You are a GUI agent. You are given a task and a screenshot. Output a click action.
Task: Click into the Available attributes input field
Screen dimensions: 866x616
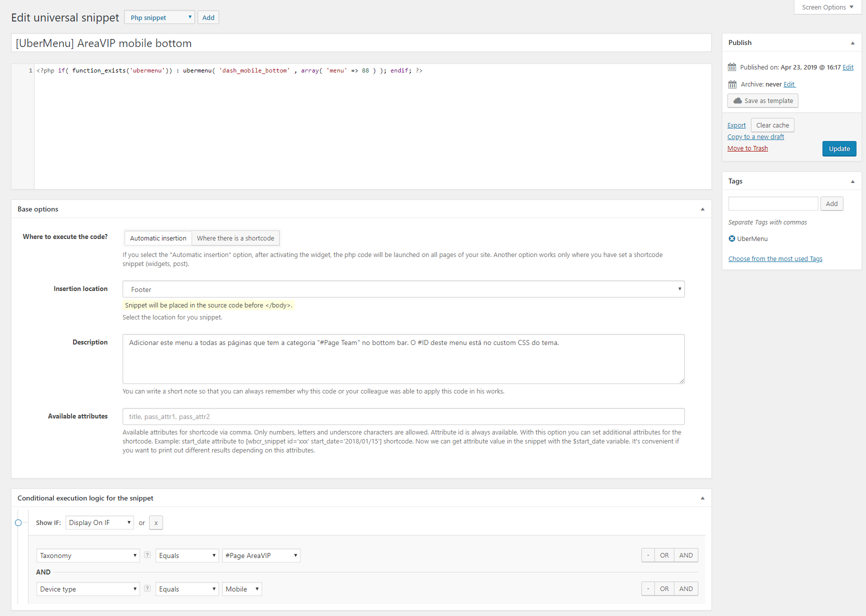pyautogui.click(x=403, y=416)
